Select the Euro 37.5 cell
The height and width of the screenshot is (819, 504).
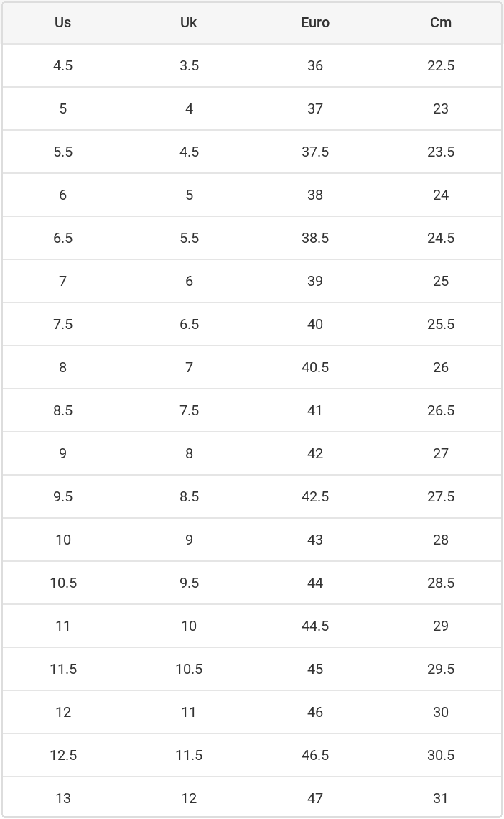[315, 152]
